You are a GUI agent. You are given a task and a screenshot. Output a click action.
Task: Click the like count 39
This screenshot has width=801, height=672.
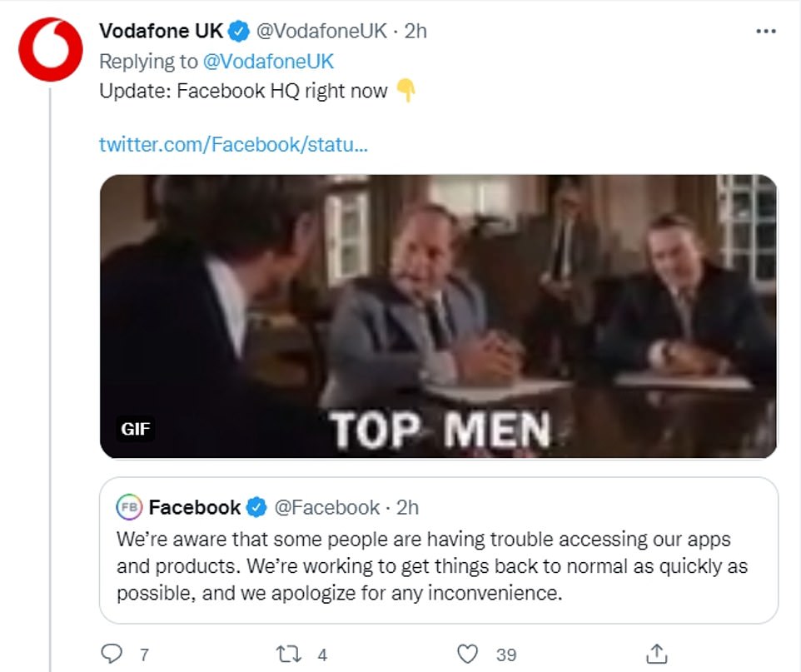506,655
